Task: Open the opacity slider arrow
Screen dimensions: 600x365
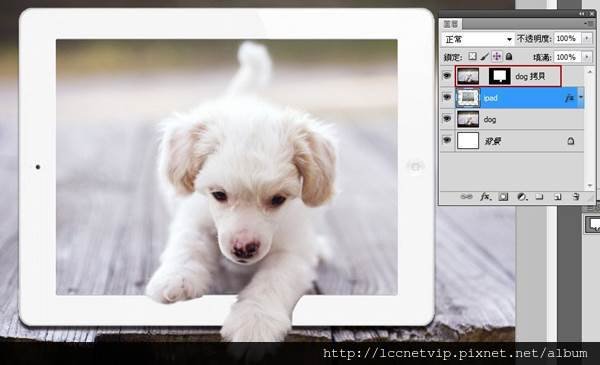Action: (x=587, y=38)
